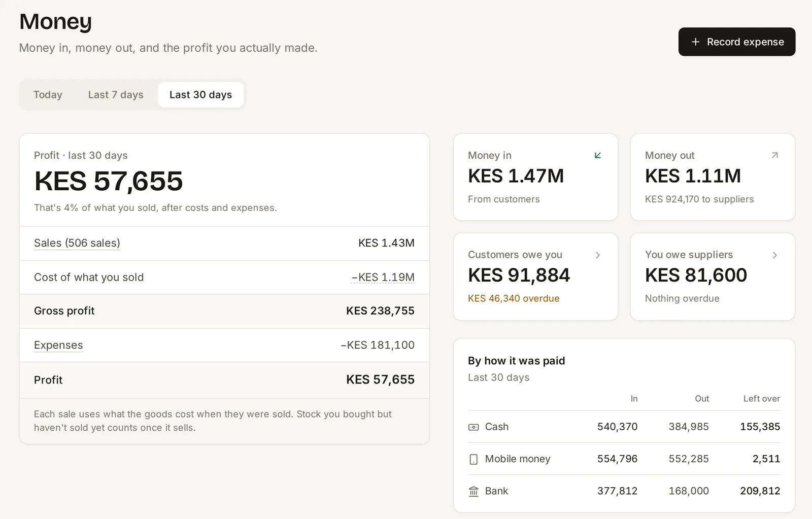Click the KES 1.47M Money in amount
The image size is (812, 519).
point(516,176)
